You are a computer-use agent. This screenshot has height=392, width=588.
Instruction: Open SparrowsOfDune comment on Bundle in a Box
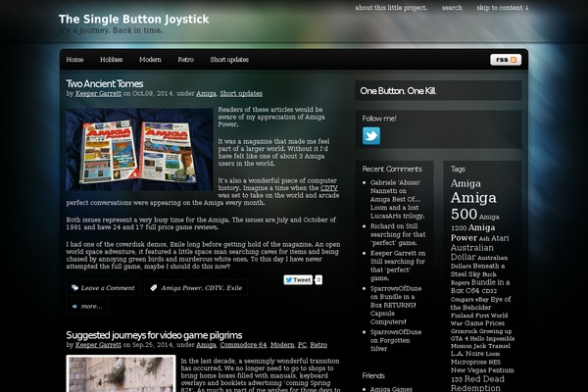click(x=396, y=305)
